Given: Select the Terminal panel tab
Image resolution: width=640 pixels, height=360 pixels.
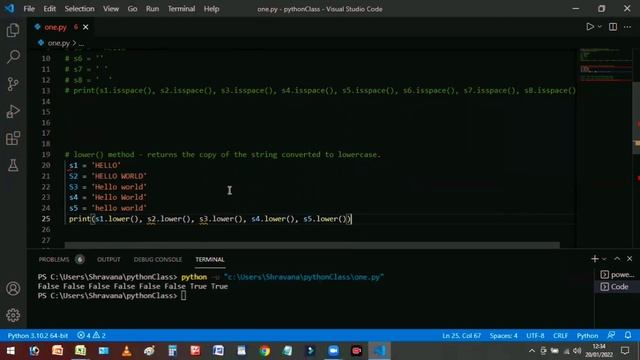Looking at the screenshot, I should [210, 260].
